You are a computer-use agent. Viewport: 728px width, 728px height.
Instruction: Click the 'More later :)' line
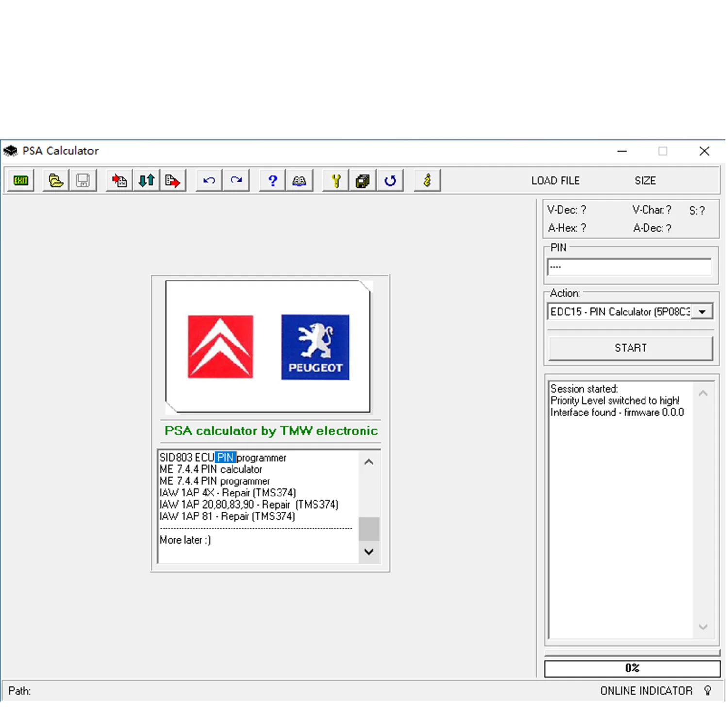[185, 540]
